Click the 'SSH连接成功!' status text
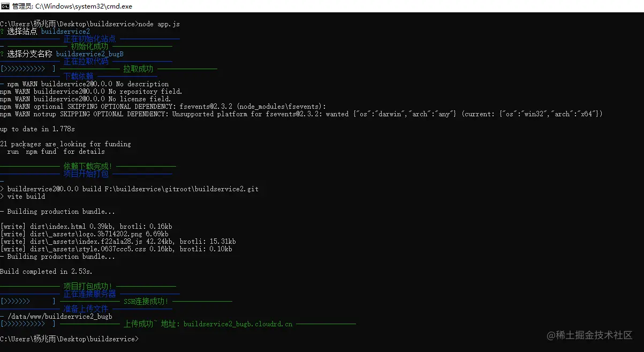644x352 pixels. (x=146, y=302)
